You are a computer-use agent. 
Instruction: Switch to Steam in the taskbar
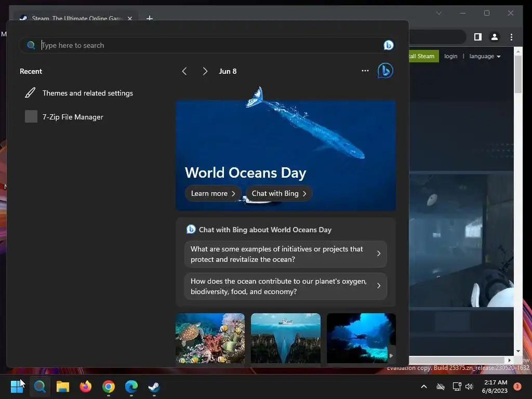(154, 387)
